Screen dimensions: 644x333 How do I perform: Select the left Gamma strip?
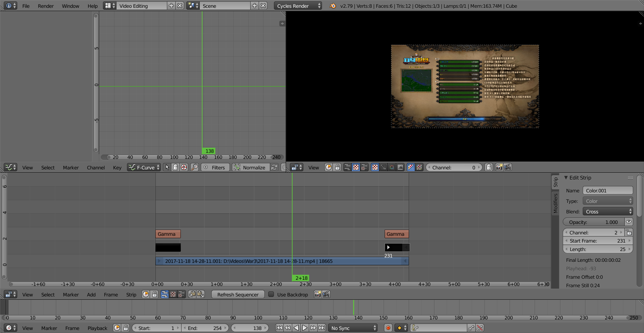[168, 234]
